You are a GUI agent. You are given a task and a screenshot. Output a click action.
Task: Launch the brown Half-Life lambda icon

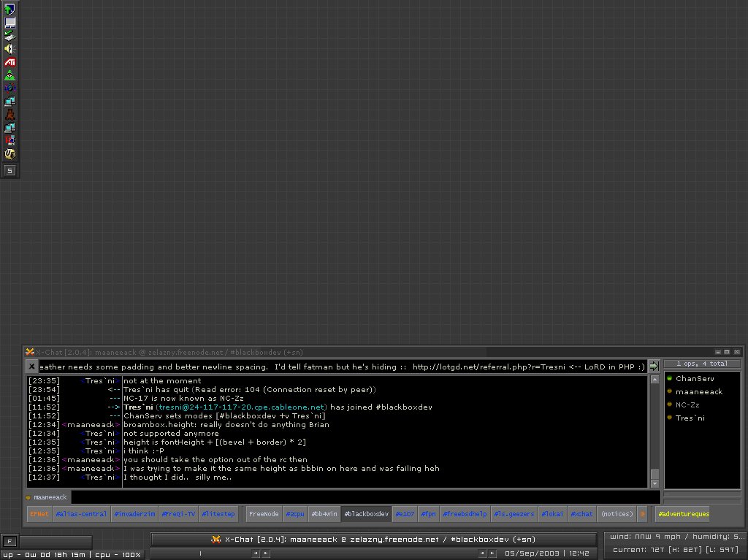9,115
